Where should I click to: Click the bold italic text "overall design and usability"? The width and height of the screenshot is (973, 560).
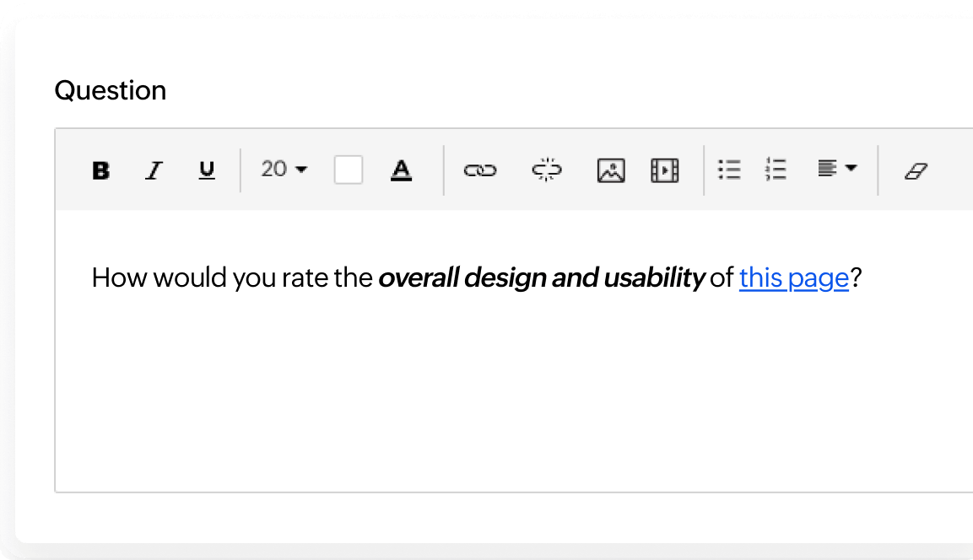pos(542,277)
